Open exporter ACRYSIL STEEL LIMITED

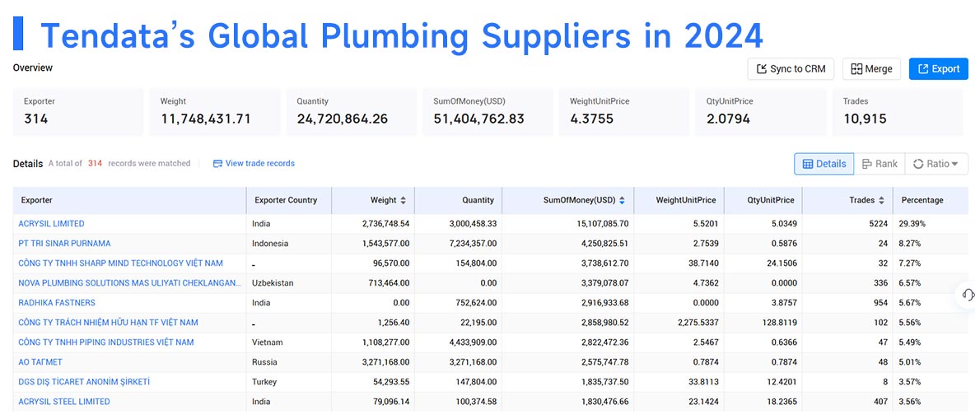(x=64, y=402)
